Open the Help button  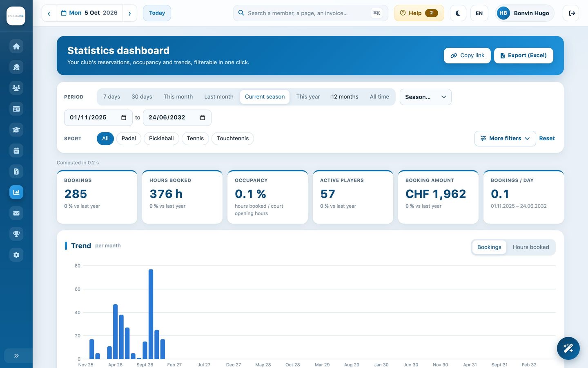click(419, 13)
